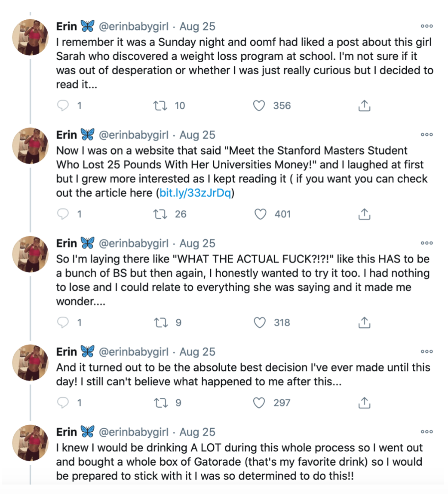Like the tweet with 401 likes
Image resolution: width=448 pixels, height=494 pixels.
click(261, 214)
